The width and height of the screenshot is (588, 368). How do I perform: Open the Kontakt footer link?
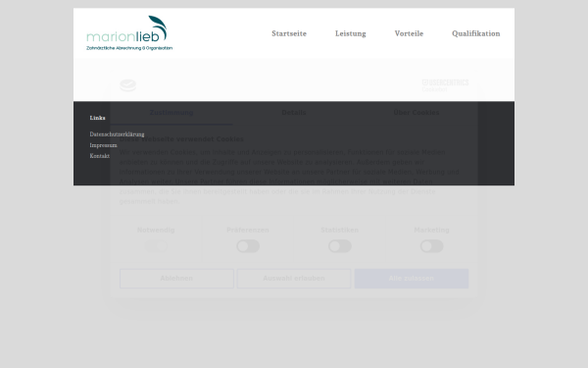(x=100, y=156)
